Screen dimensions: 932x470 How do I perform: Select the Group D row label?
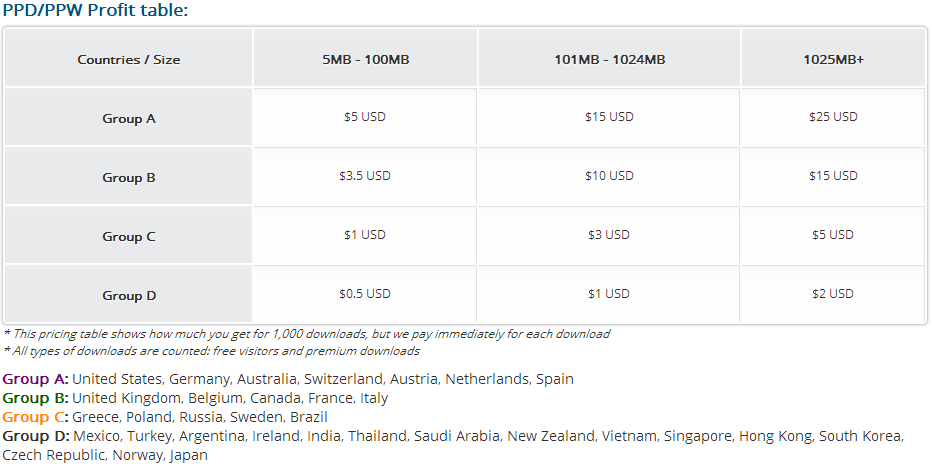(129, 296)
